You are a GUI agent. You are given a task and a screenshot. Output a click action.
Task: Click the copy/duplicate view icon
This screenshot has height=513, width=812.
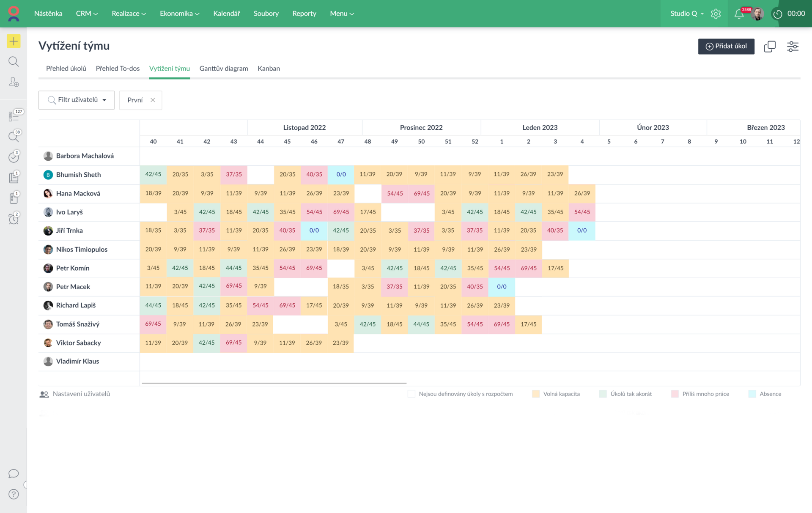pyautogui.click(x=770, y=47)
